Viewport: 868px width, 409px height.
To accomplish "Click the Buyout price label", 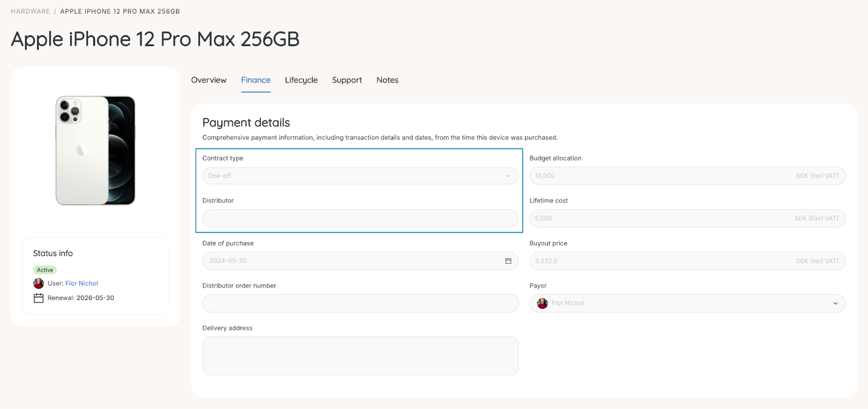I will coord(548,244).
